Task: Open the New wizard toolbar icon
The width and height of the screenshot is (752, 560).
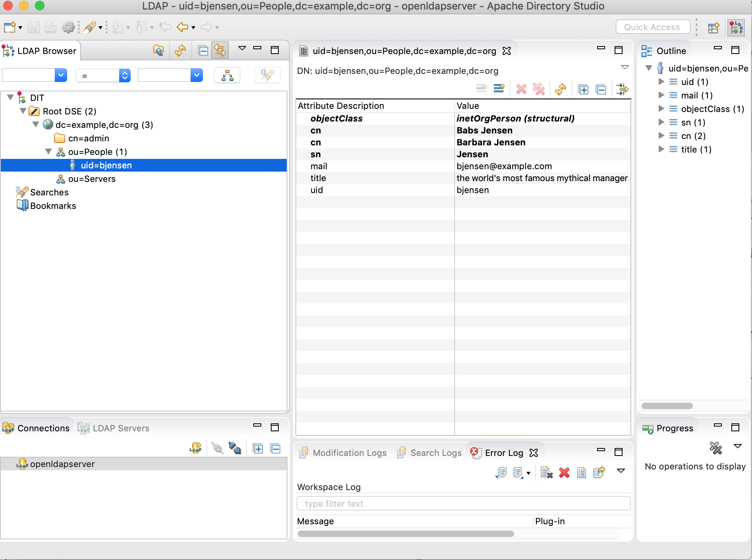Action: pos(10,27)
